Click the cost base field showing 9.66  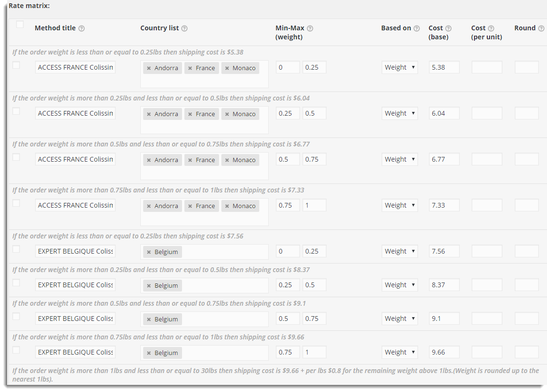coord(444,352)
